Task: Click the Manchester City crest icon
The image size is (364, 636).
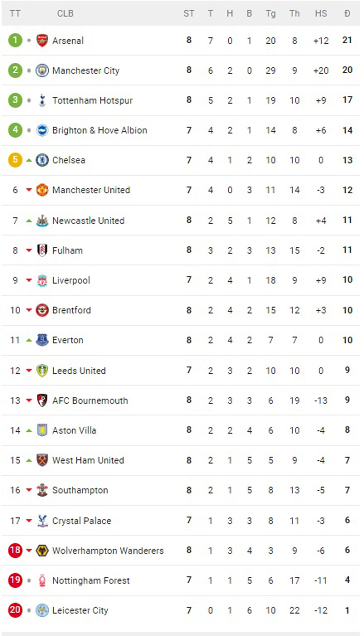Action: pos(42,70)
